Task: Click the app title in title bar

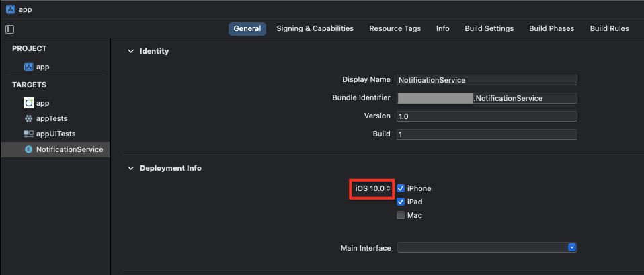Action: [26, 10]
